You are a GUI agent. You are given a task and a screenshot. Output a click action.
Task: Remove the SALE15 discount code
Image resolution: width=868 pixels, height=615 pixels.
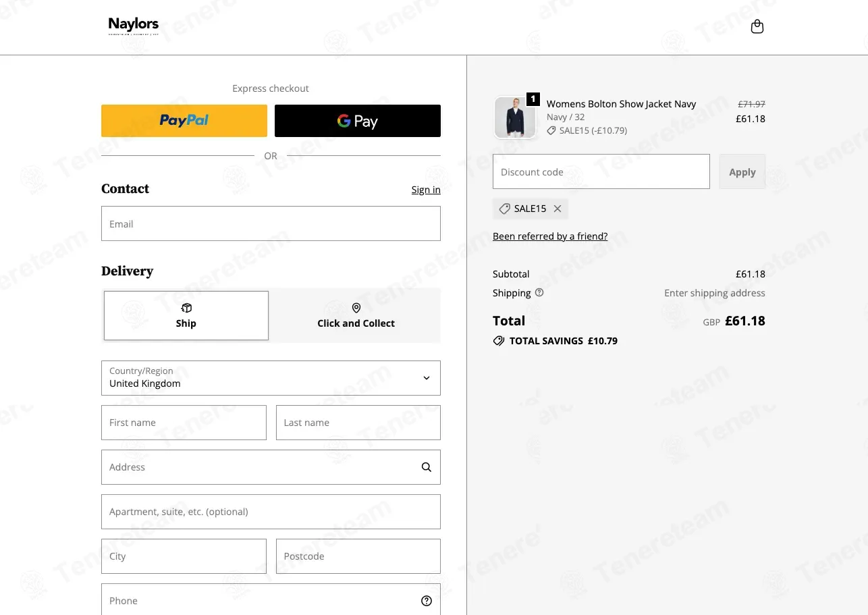(558, 209)
